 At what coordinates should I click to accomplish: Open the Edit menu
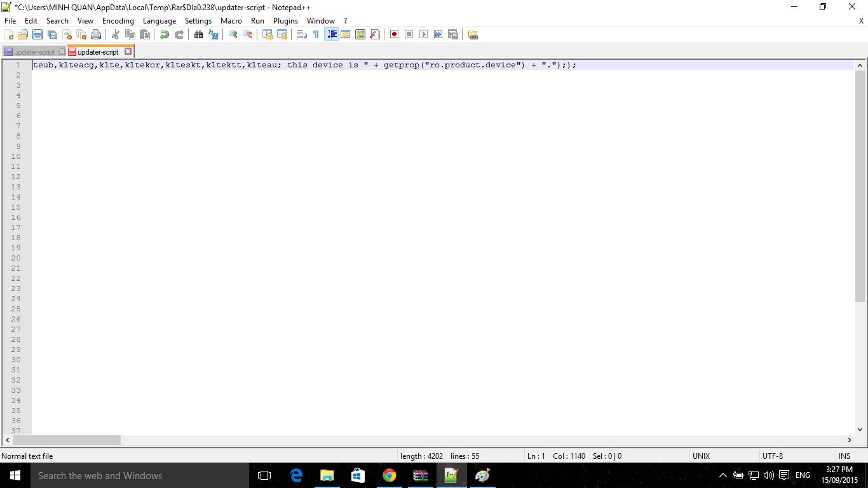point(31,21)
